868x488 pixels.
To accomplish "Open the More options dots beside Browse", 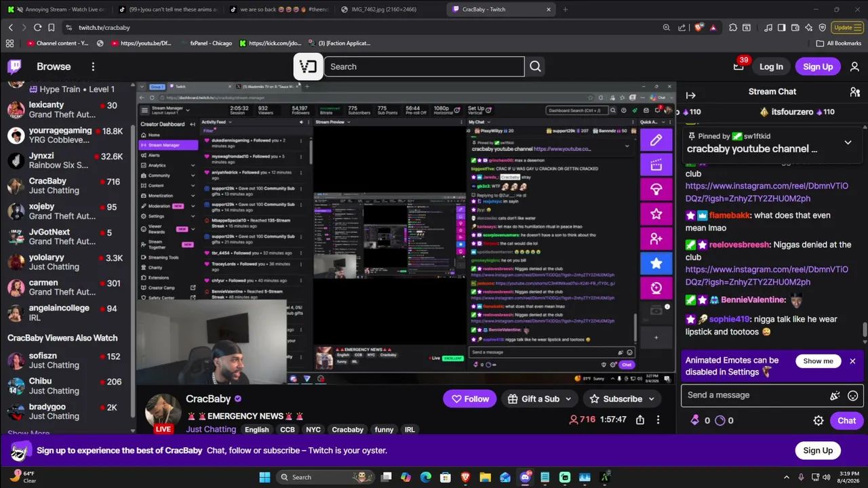I will point(93,66).
